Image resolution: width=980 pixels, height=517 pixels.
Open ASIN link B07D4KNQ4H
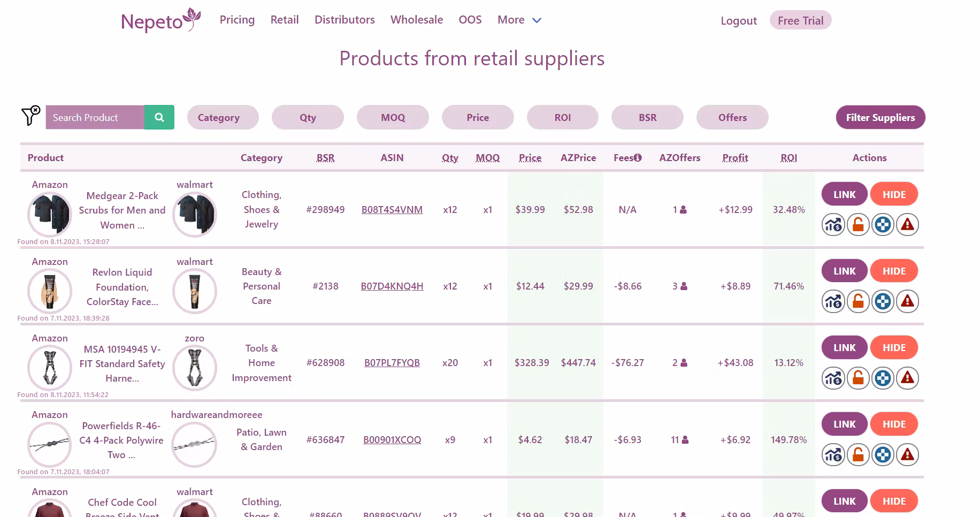[x=392, y=286]
